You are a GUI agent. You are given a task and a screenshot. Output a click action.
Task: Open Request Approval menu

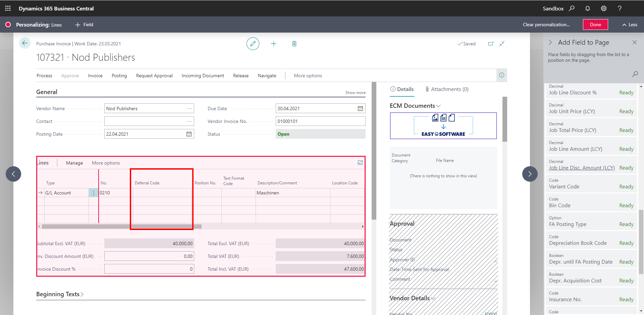tap(154, 76)
